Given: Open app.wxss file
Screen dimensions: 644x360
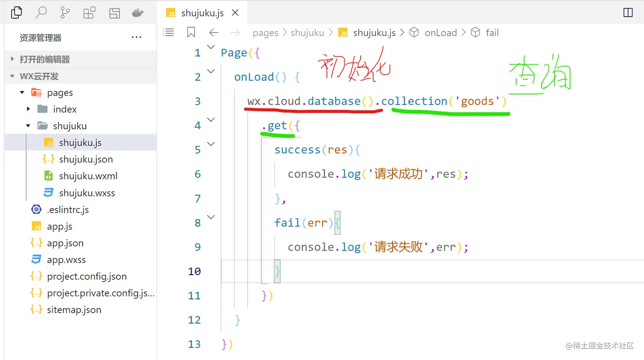Looking at the screenshot, I should pyautogui.click(x=80, y=260).
